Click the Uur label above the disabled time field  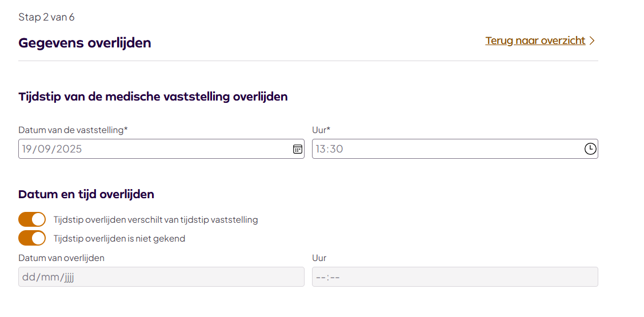pyautogui.click(x=319, y=258)
